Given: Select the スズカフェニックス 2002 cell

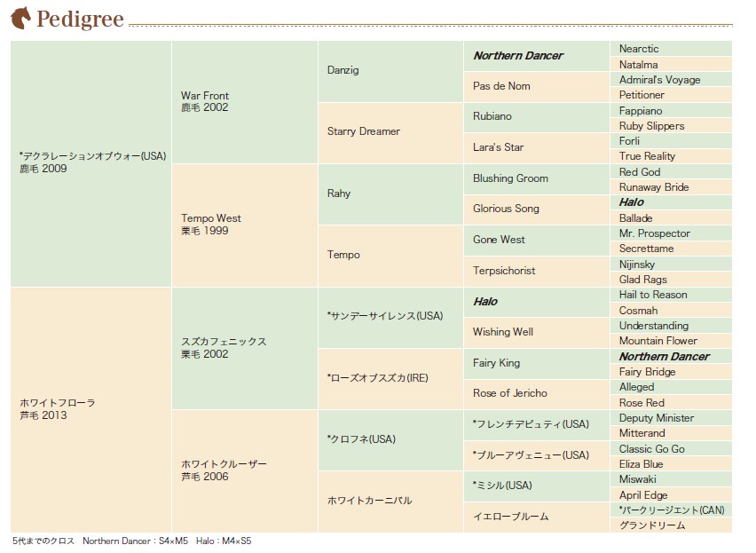Looking at the screenshot, I should [x=244, y=349].
